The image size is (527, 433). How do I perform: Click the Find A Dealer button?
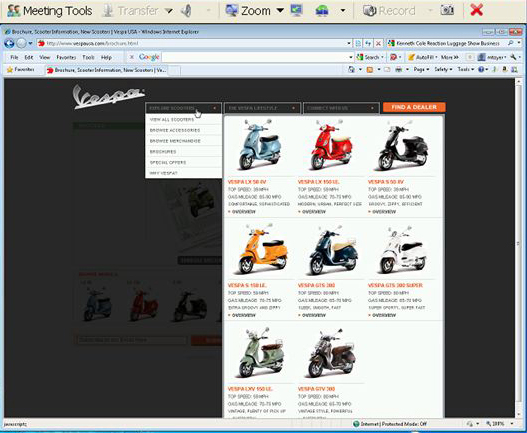point(414,107)
